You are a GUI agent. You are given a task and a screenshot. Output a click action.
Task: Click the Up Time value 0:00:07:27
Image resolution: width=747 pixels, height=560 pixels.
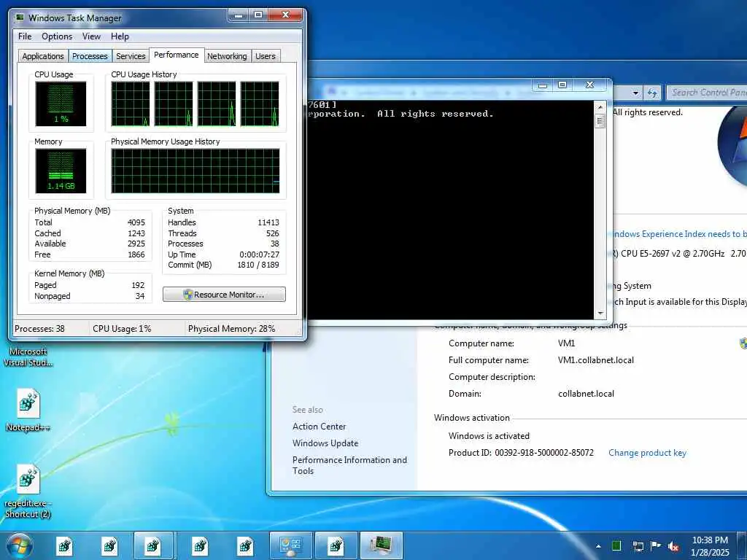259,254
